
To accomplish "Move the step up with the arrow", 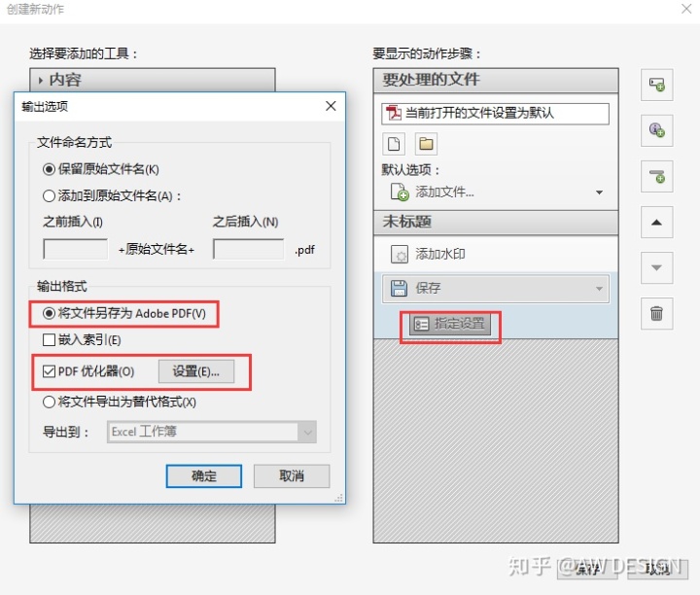I will (x=656, y=223).
